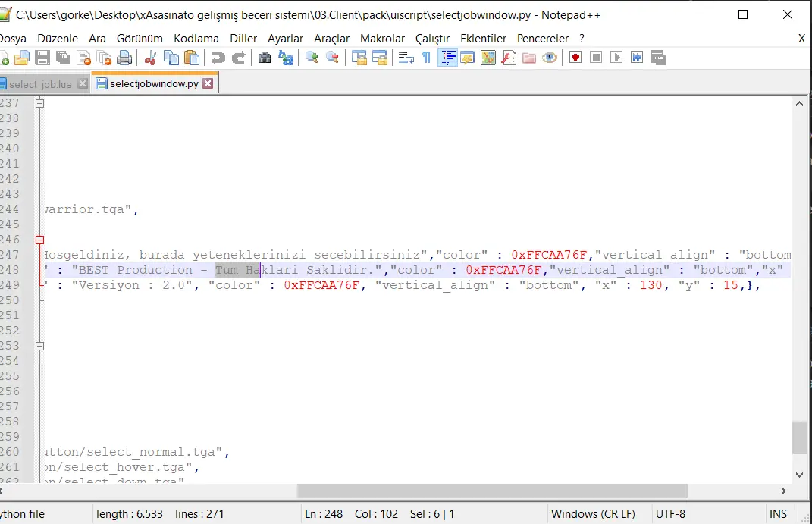Viewport: 812px width, 524px height.
Task: Close the selectjobwindow.py tab
Action: tap(208, 84)
